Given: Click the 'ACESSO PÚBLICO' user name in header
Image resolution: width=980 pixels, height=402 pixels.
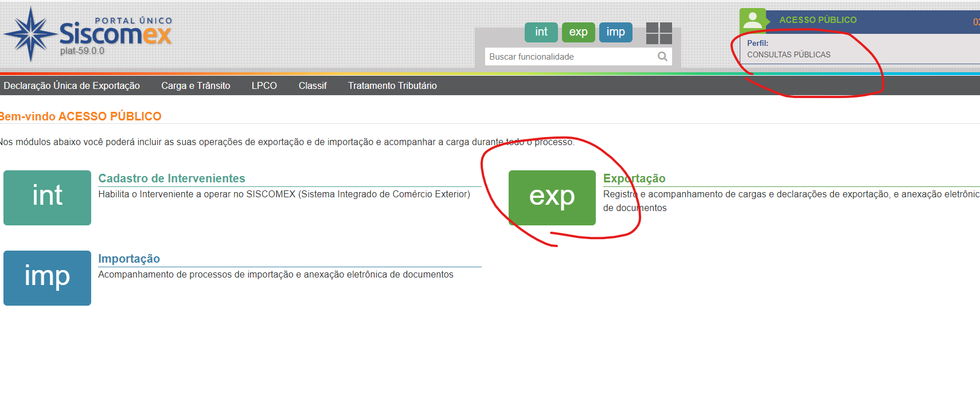Looking at the screenshot, I should point(818,20).
